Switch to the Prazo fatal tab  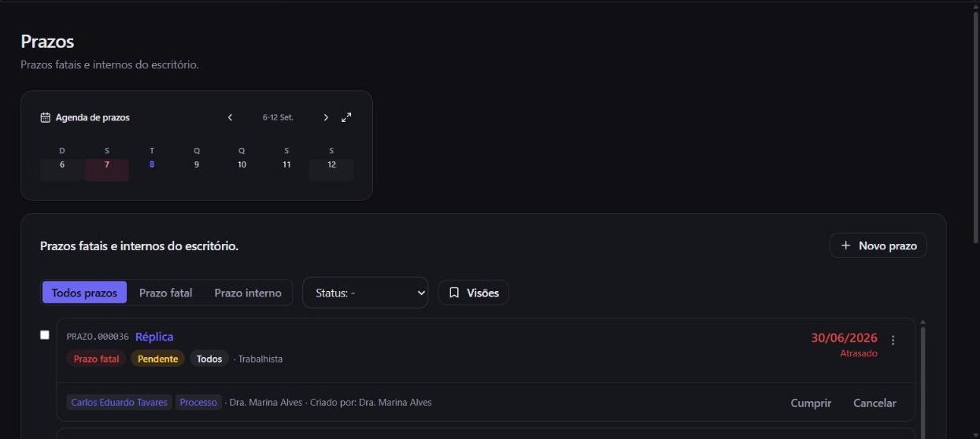click(x=165, y=293)
